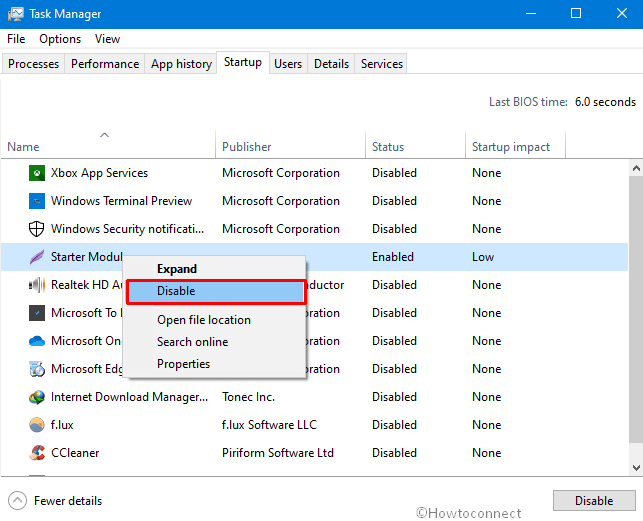Click Disabled status in CCleaner row
The image size is (643, 521).
(394, 453)
